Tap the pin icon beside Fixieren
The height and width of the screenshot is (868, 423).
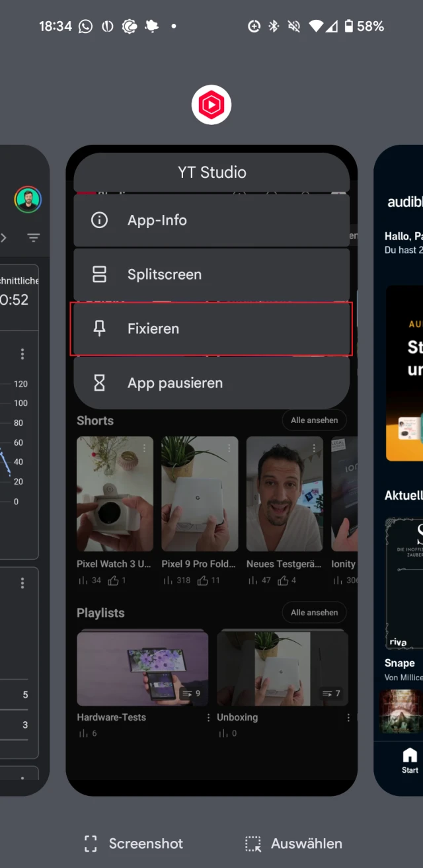[99, 329]
